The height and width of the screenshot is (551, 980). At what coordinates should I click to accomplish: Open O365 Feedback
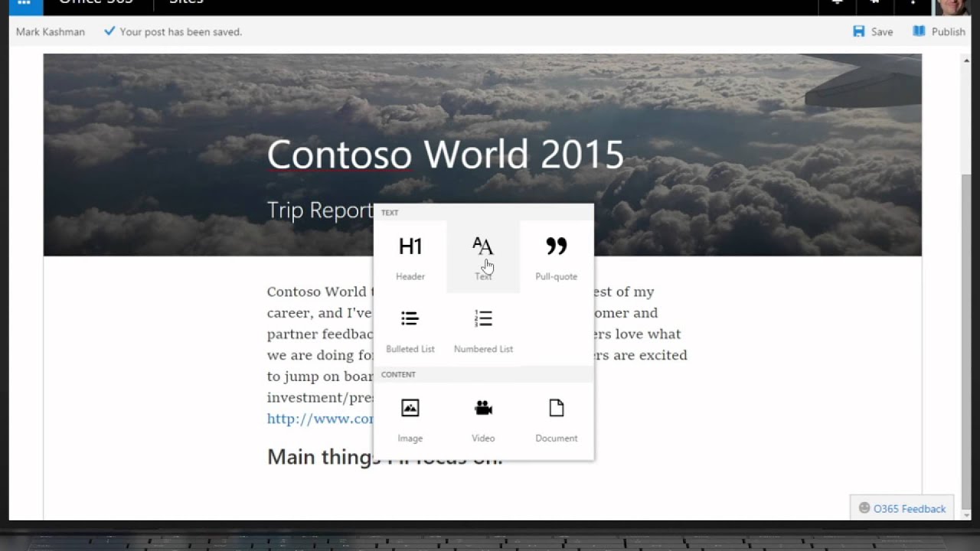point(902,508)
